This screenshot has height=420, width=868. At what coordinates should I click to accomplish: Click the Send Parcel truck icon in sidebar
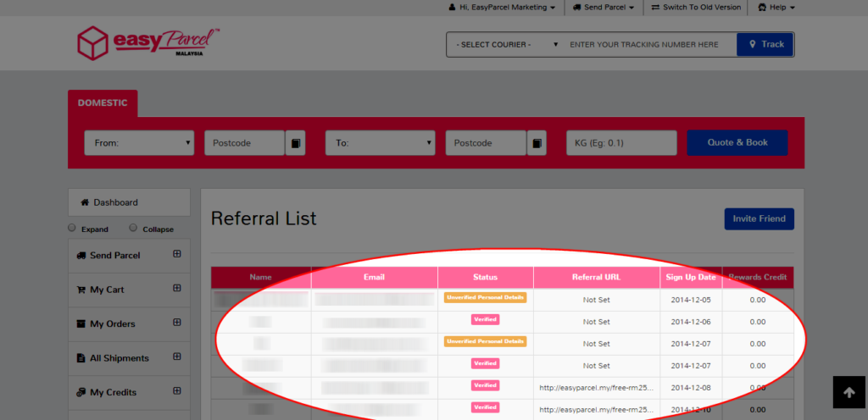[81, 256]
